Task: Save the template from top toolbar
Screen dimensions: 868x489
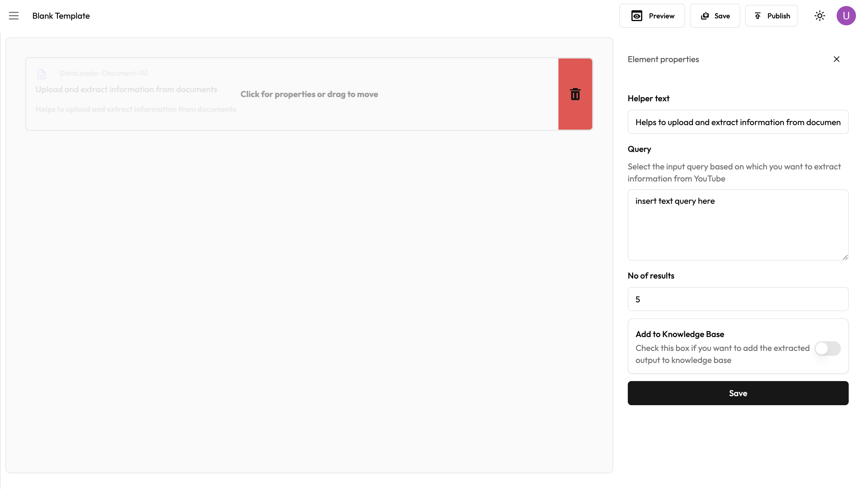Action: coord(715,16)
